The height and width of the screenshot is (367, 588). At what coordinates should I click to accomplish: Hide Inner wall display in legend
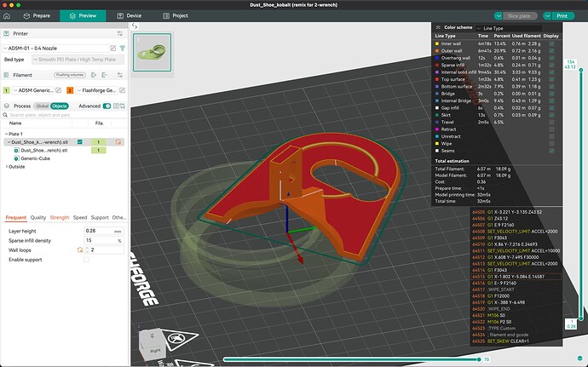click(551, 43)
